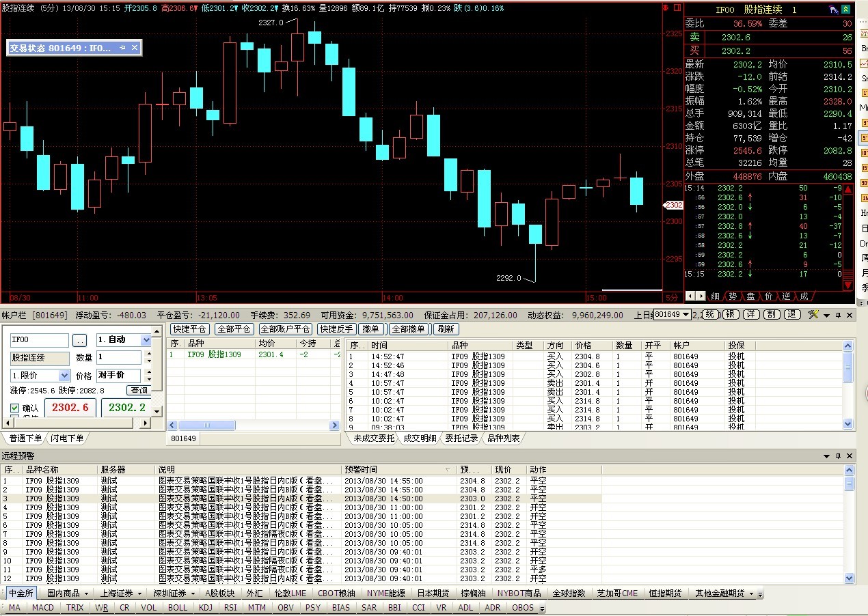Toggle the 确认 checkbox in order panel
Screen dimensions: 868x616
15,408
